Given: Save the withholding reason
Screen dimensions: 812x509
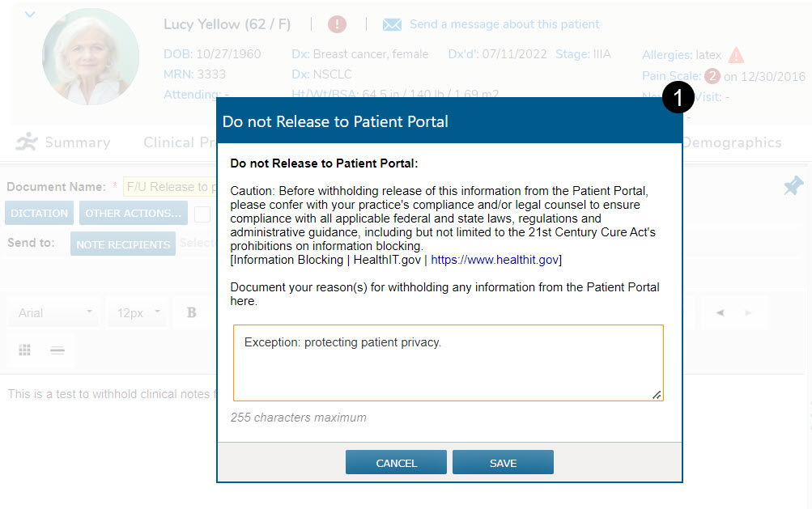Looking at the screenshot, I should coord(503,463).
